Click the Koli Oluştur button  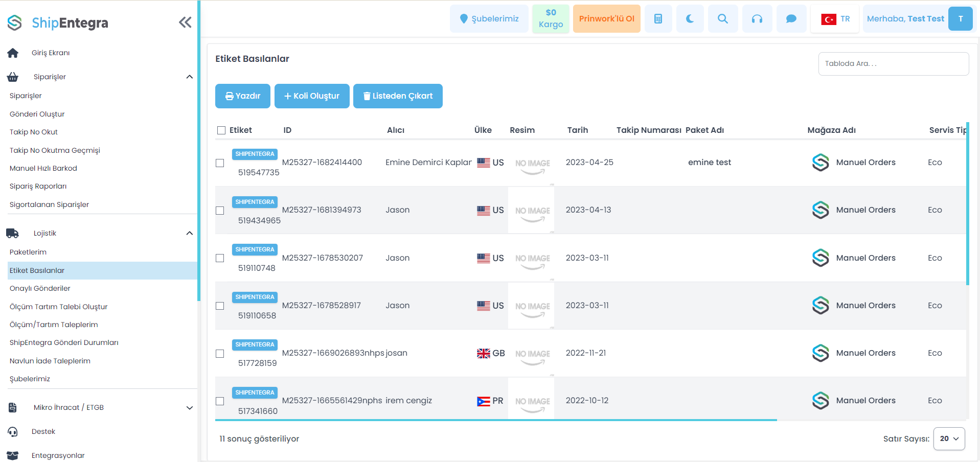(x=311, y=96)
